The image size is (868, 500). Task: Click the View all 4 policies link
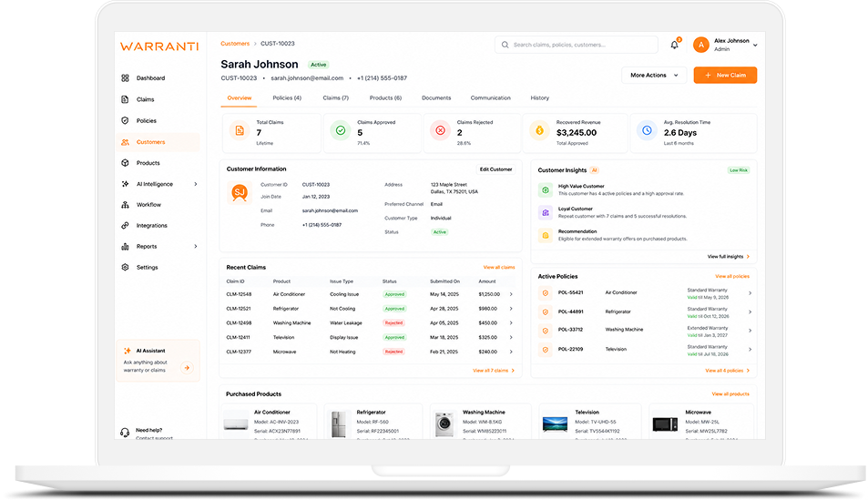728,371
